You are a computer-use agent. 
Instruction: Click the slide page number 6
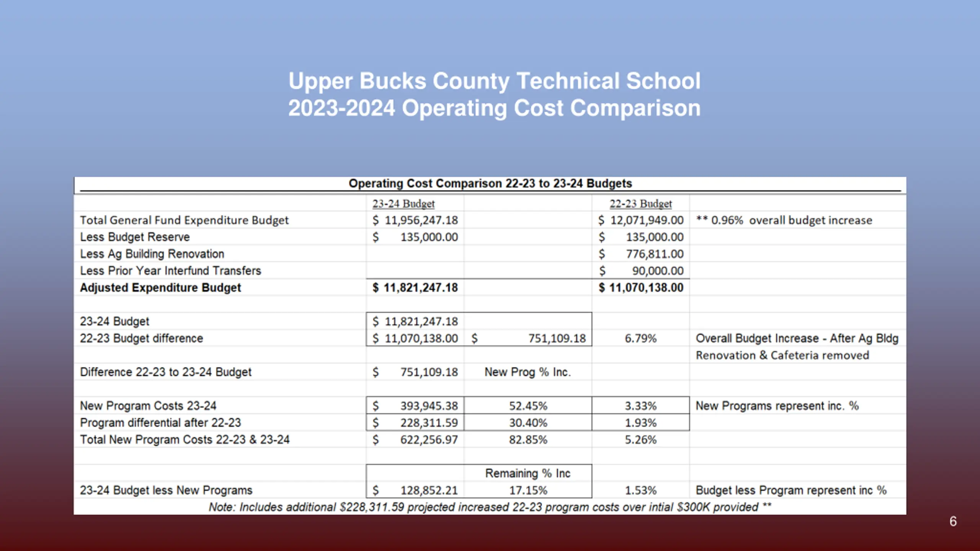(953, 522)
